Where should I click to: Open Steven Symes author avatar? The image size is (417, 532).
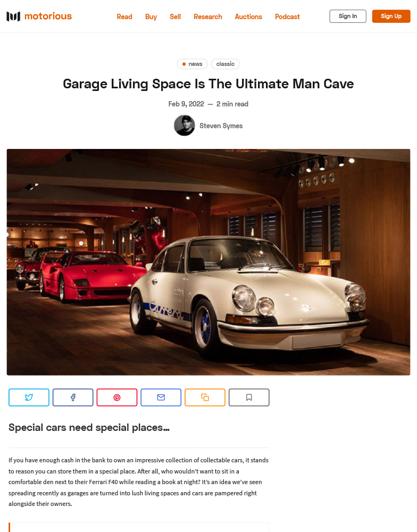[x=184, y=126]
